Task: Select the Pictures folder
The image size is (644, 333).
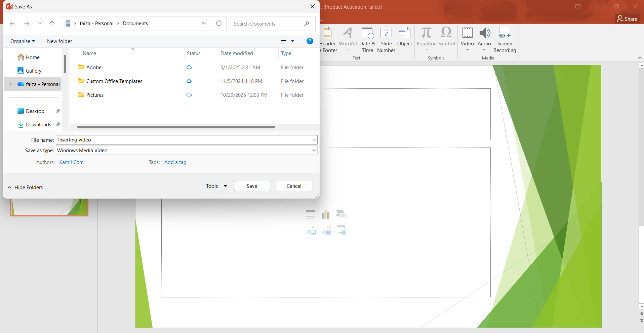Action: 95,95
